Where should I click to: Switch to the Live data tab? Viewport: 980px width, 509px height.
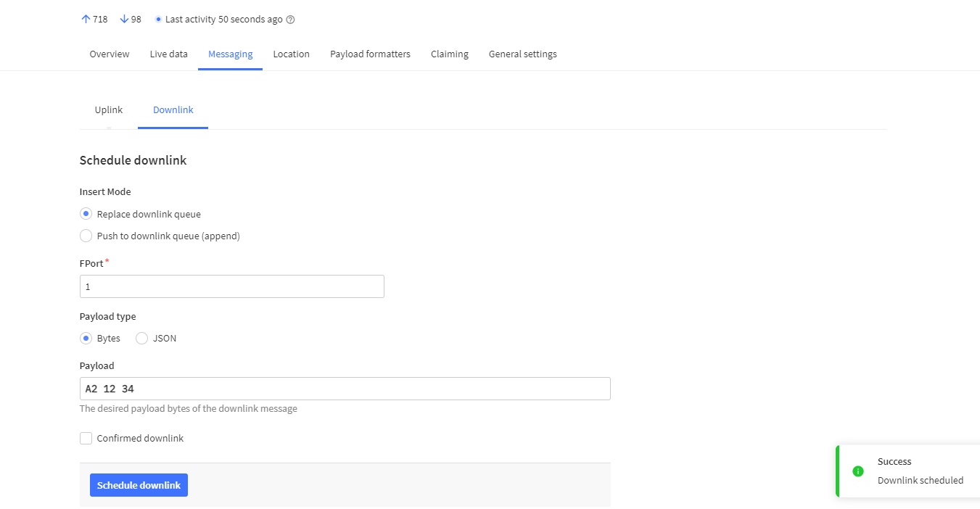coord(169,54)
